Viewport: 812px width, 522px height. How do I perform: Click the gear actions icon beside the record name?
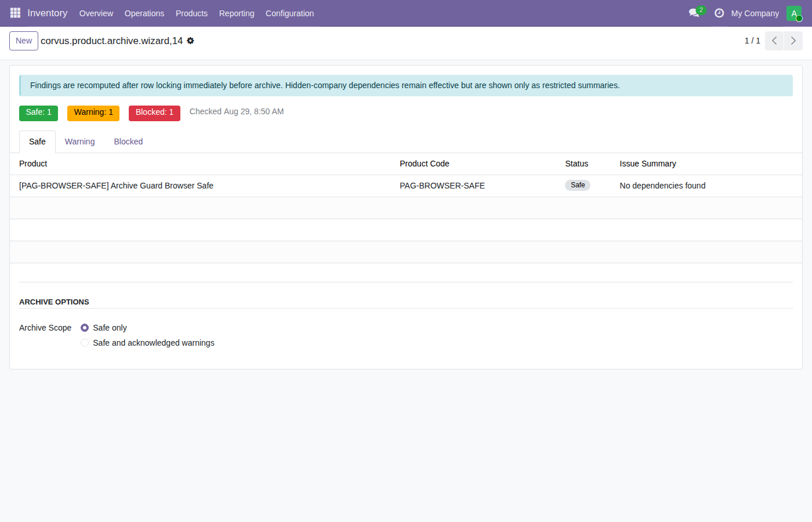190,41
